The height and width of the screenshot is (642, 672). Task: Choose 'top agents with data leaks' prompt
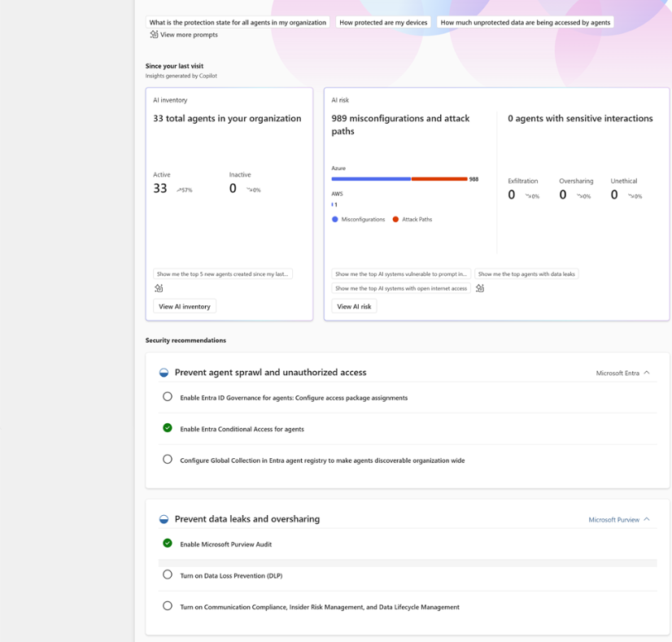pyautogui.click(x=526, y=274)
